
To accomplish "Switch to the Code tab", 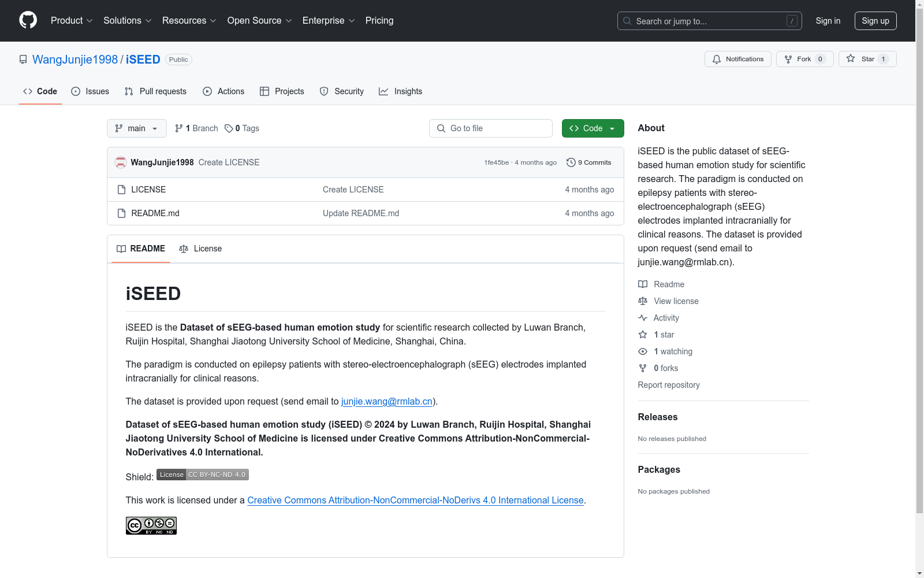I will click(40, 91).
